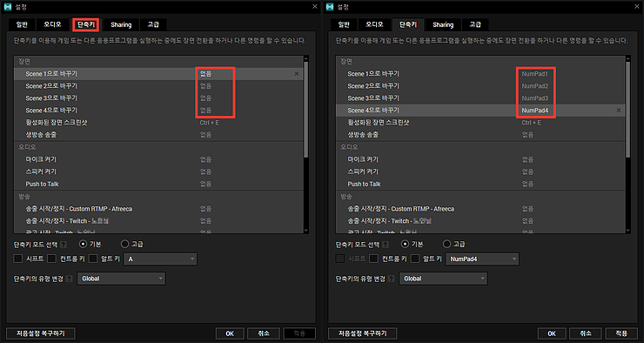Click 취소 button in left window
Viewport: 644px width, 343px height.
tap(264, 333)
